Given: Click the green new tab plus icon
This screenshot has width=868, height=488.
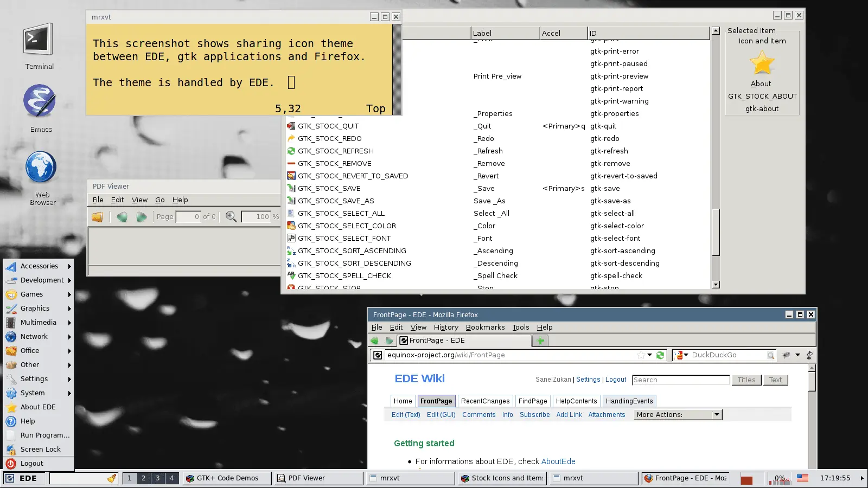Looking at the screenshot, I should tap(540, 341).
